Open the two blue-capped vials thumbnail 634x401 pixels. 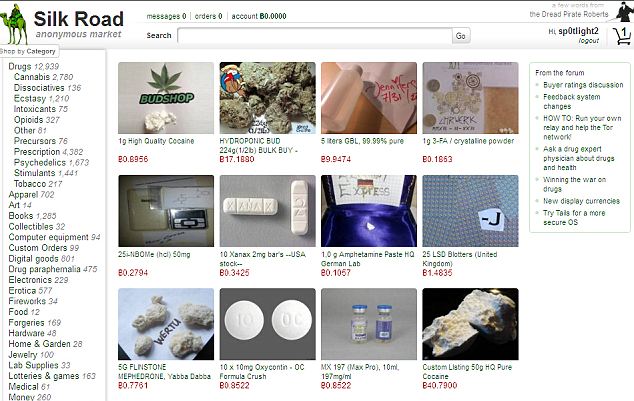point(369,324)
